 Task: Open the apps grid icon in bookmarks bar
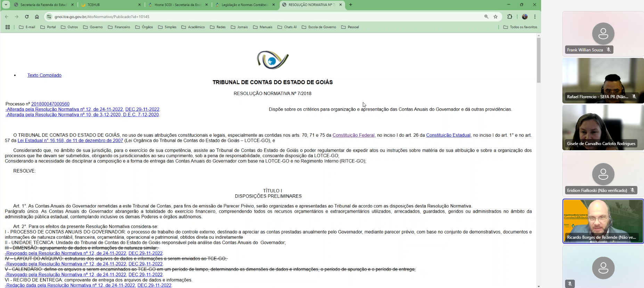click(x=8, y=27)
